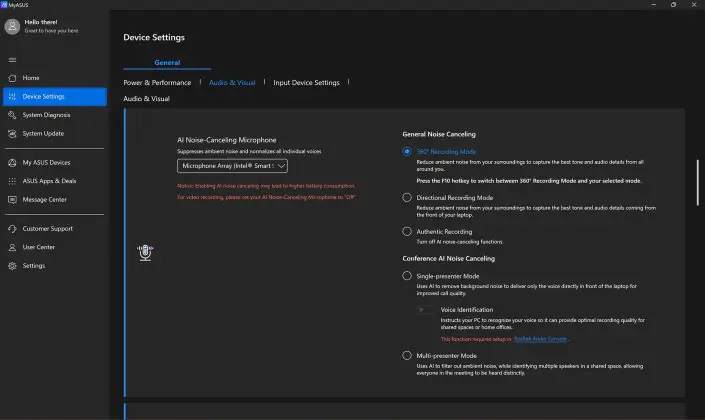This screenshot has height=420, width=705.
Task: Open System Update section
Action: [x=55, y=134]
